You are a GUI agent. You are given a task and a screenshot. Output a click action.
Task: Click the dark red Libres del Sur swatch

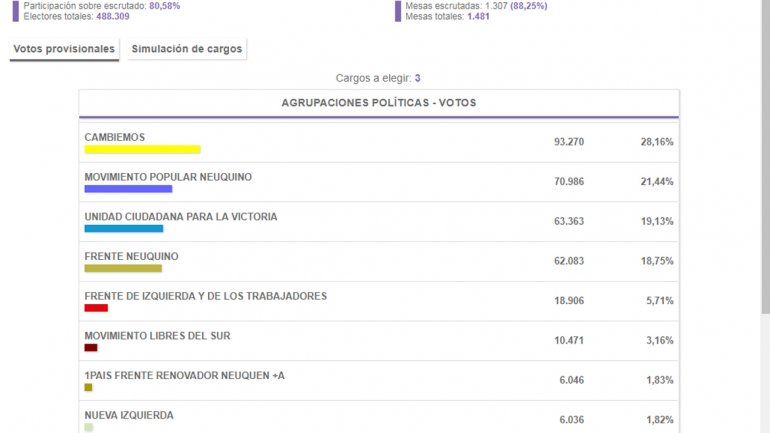91,348
